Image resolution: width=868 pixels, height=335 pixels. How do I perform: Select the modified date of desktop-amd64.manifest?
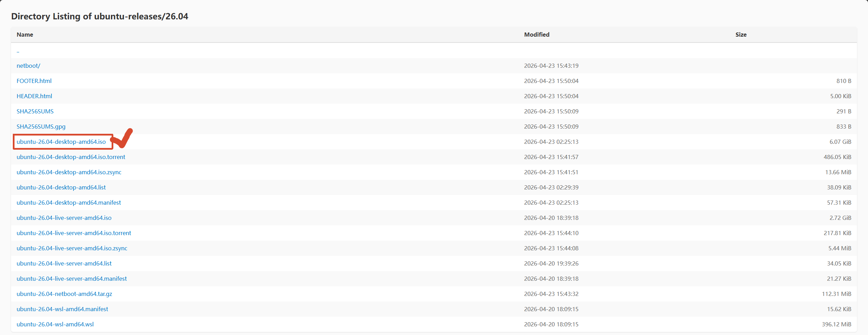pos(551,203)
